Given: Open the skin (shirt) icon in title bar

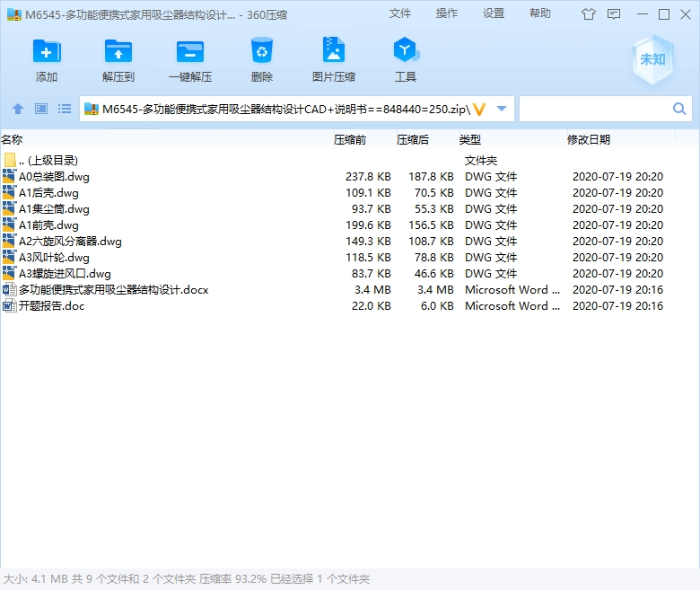Looking at the screenshot, I should click(589, 14).
